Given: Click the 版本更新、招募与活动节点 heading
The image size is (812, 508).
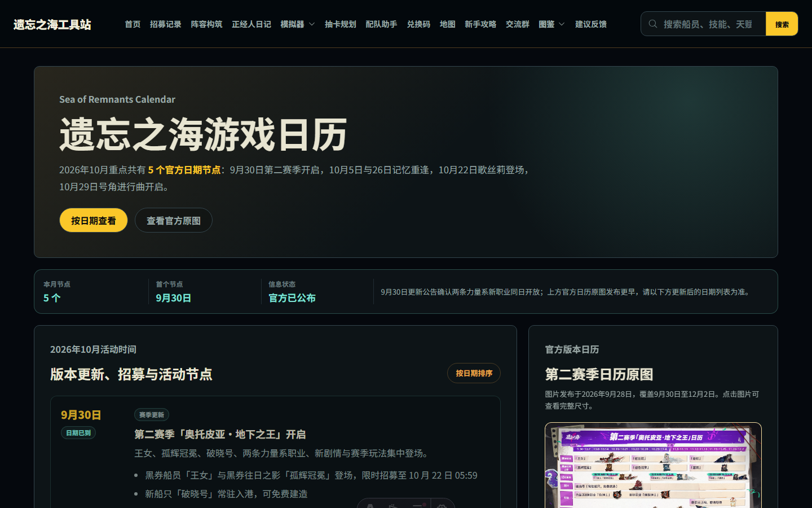Looking at the screenshot, I should click(131, 374).
